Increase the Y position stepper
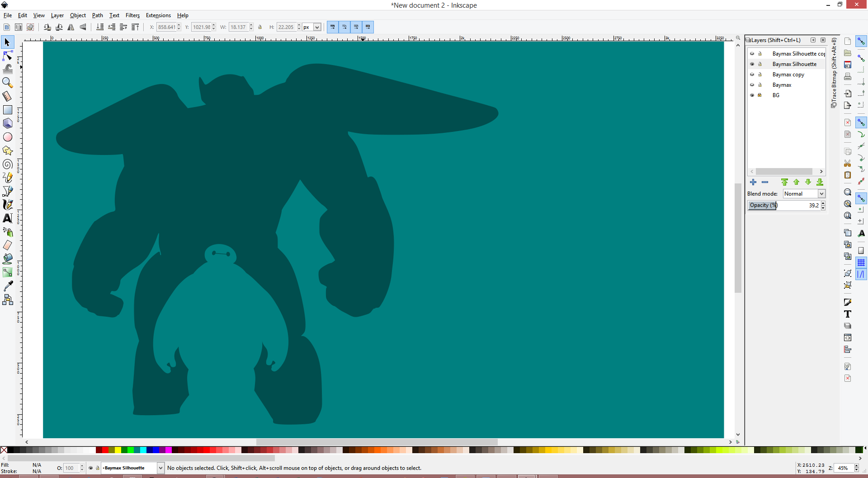Screen dimensions: 868x478 214,25
